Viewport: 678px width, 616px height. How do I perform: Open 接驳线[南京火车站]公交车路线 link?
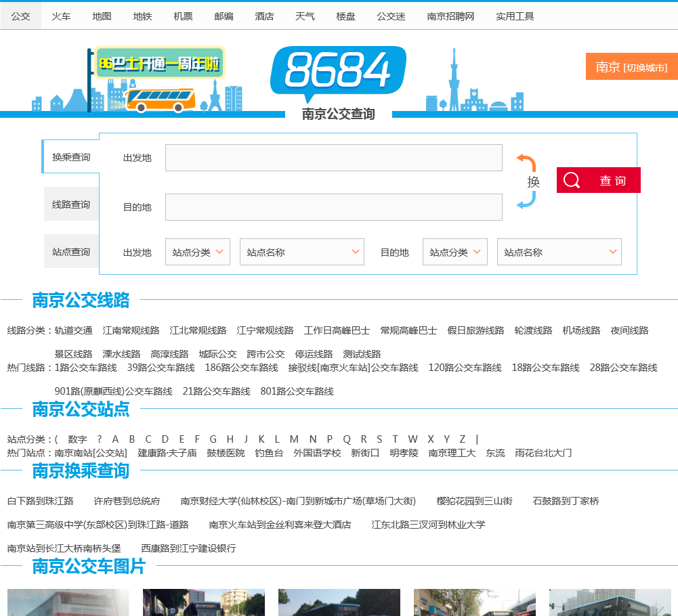coord(354,368)
